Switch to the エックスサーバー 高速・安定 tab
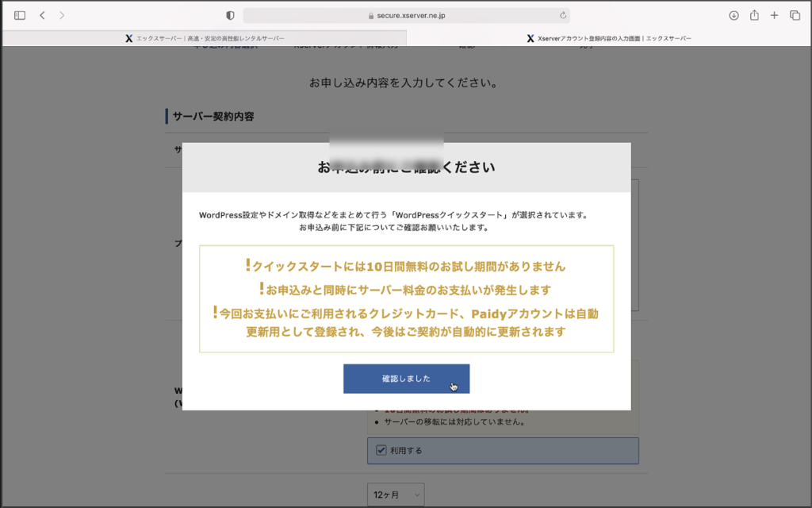812x508 pixels. [205, 38]
